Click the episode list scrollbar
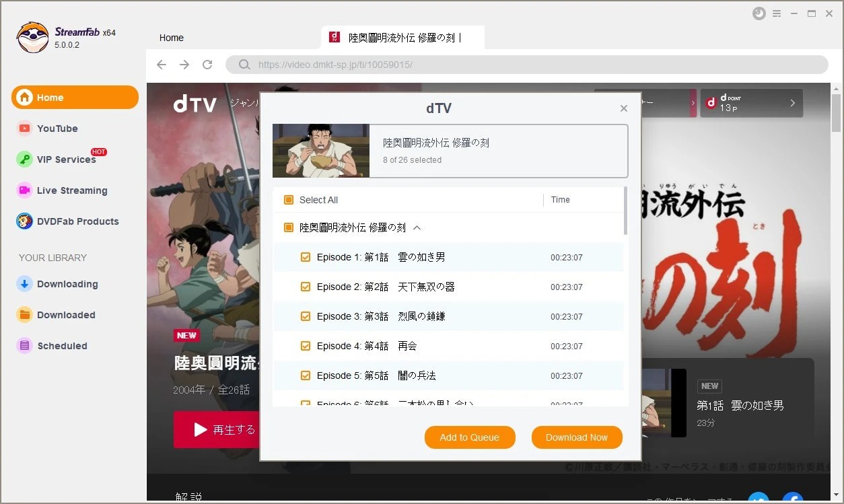 tap(625, 211)
